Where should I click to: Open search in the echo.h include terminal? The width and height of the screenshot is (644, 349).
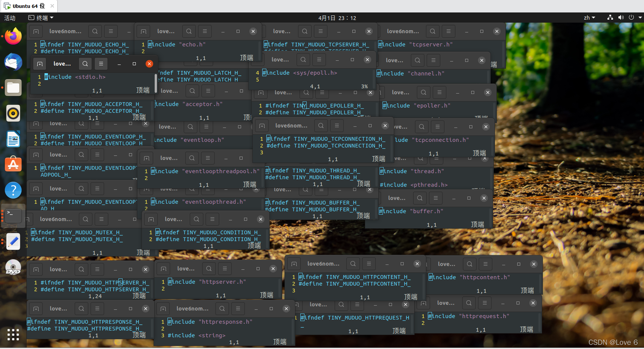[189, 31]
